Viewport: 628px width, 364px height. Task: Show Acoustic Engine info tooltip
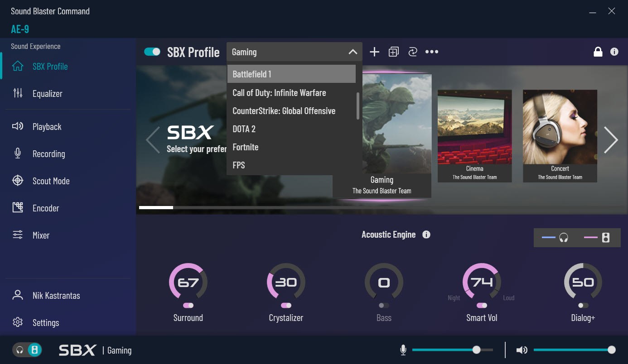(x=426, y=235)
